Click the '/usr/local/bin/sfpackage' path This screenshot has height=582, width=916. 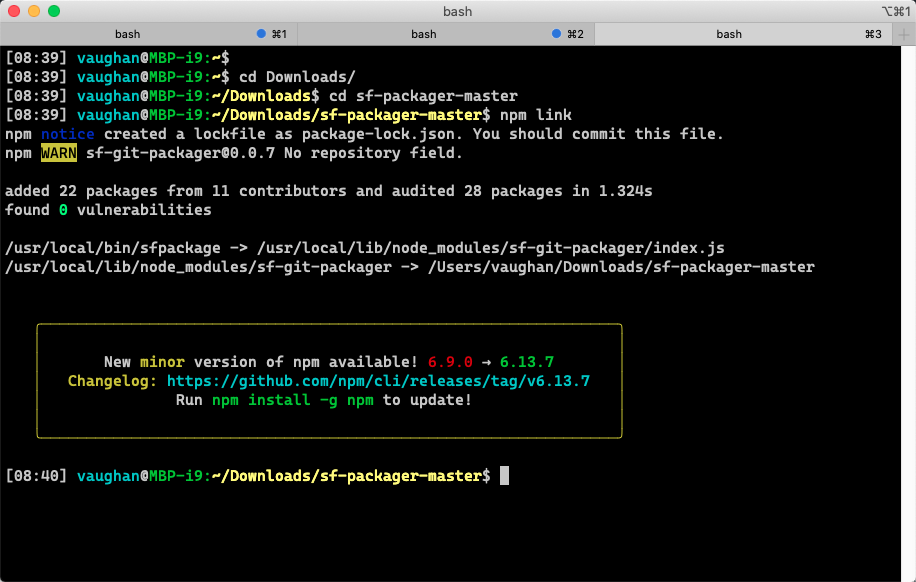coord(113,248)
